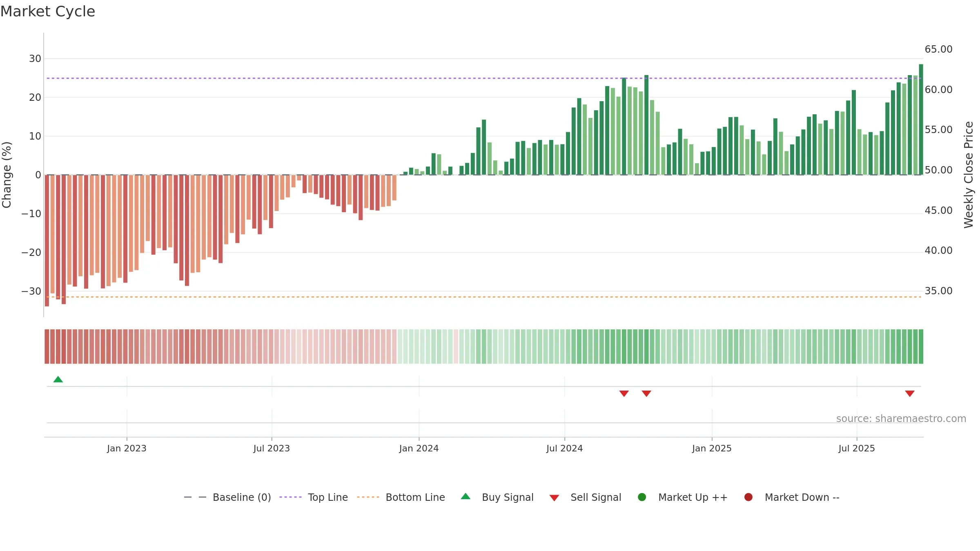Click the green Buy Signal triangle marker

58,379
